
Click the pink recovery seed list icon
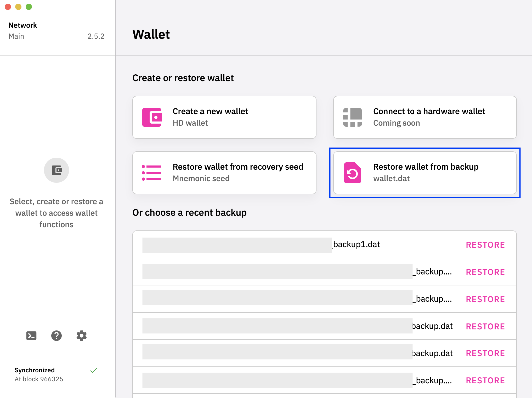click(x=151, y=173)
